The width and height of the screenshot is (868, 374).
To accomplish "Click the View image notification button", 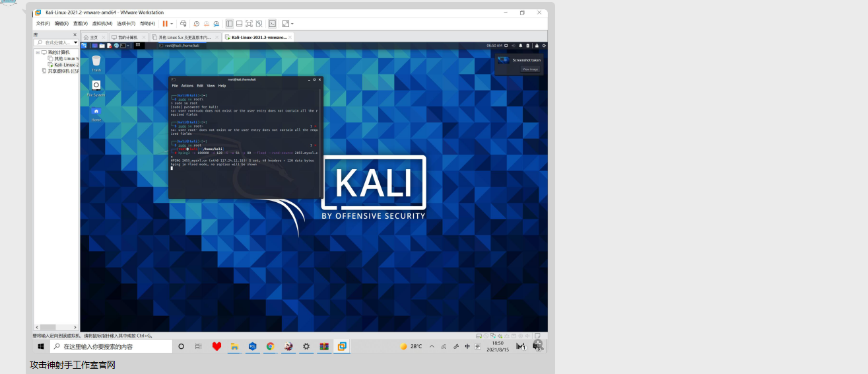I will point(530,69).
